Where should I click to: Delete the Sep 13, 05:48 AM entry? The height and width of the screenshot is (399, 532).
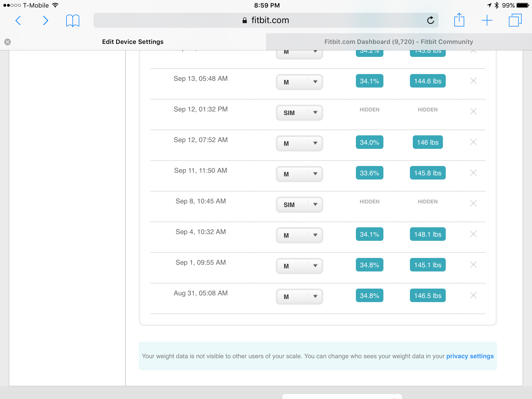tap(473, 81)
